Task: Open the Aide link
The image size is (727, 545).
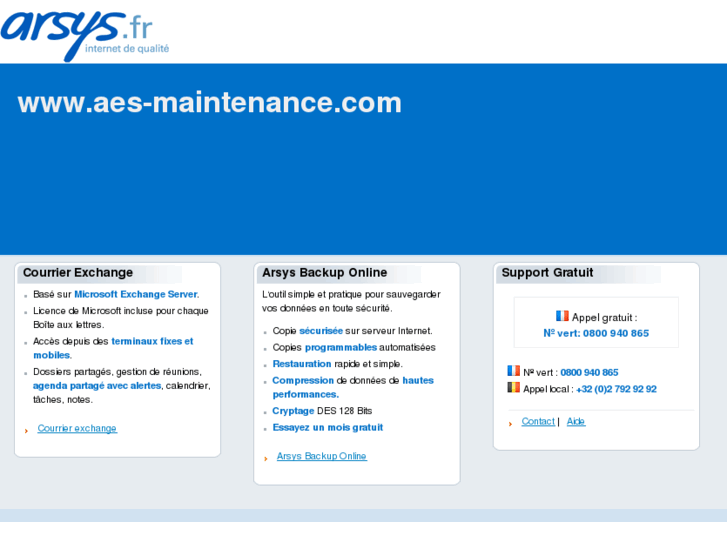Action: pos(576,421)
